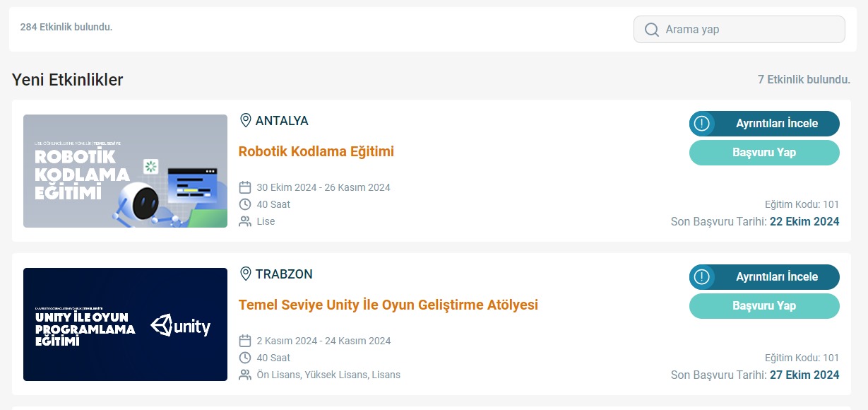Focus the Arama yap search field
868x410 pixels.
pos(739,30)
